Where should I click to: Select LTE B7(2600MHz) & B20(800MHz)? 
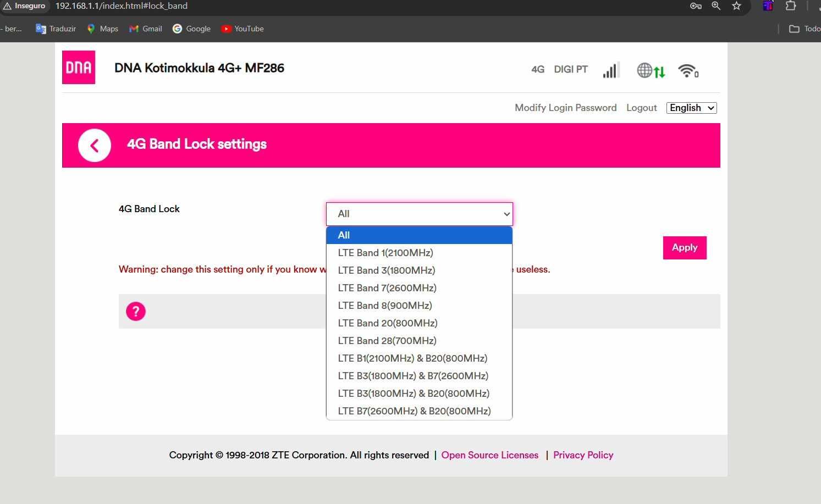coord(420,411)
